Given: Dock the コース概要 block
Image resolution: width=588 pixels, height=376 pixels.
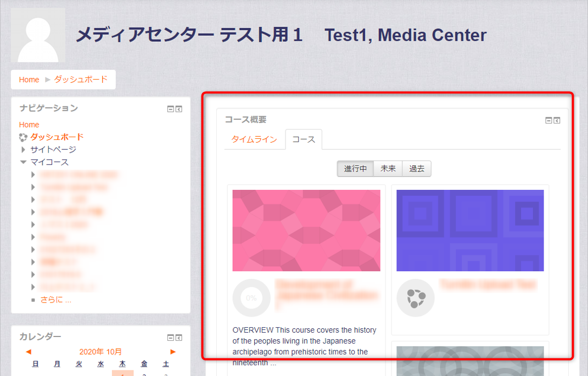Looking at the screenshot, I should [x=557, y=120].
